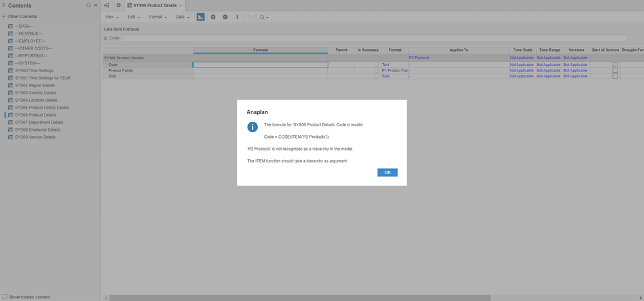Collapse the Other Contents section
The height and width of the screenshot is (301, 644).
click(4, 16)
